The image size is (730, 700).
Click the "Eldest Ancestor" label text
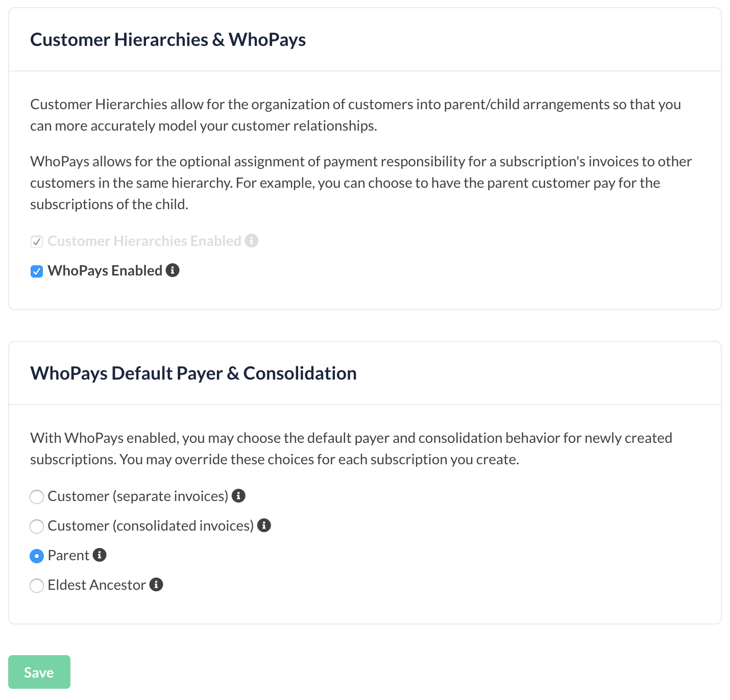[x=96, y=585]
